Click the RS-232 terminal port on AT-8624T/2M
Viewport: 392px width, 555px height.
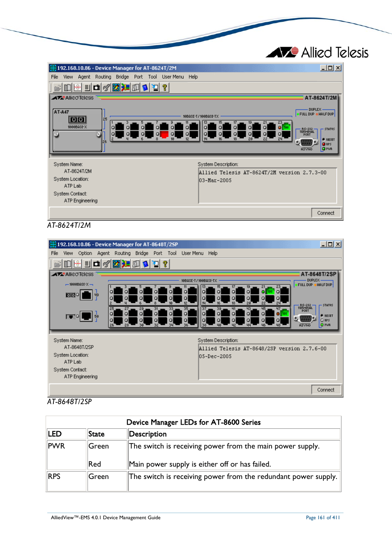(307, 143)
